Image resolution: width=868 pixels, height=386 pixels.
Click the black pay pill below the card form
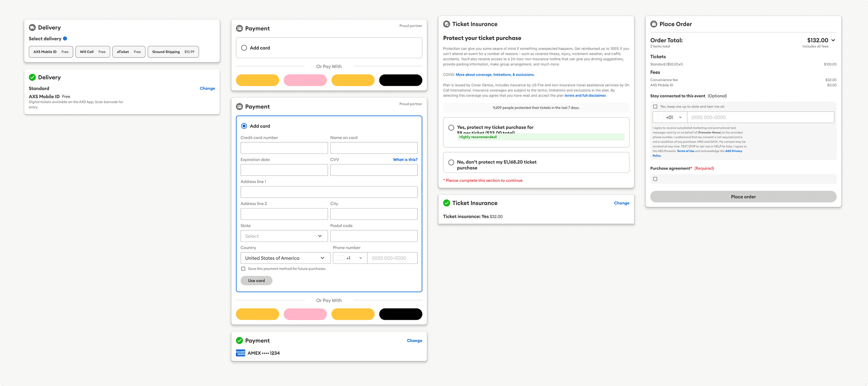coord(401,314)
